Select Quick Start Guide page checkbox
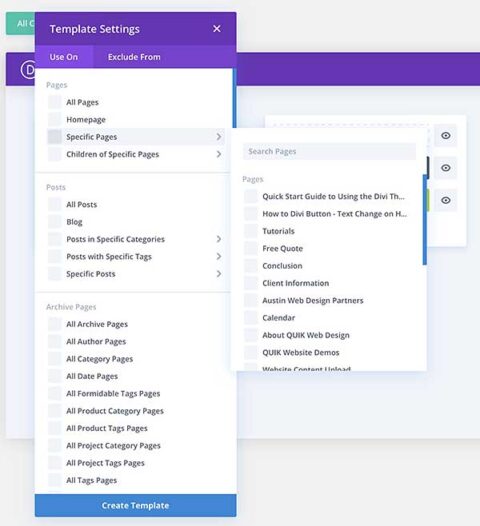Viewport: 480px width, 526px height. 251,197
